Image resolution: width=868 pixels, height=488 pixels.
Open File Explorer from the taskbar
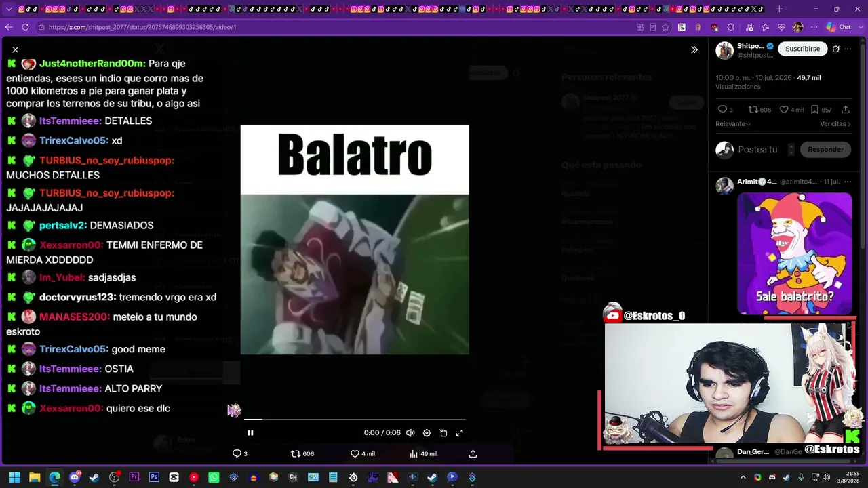pos(35,477)
